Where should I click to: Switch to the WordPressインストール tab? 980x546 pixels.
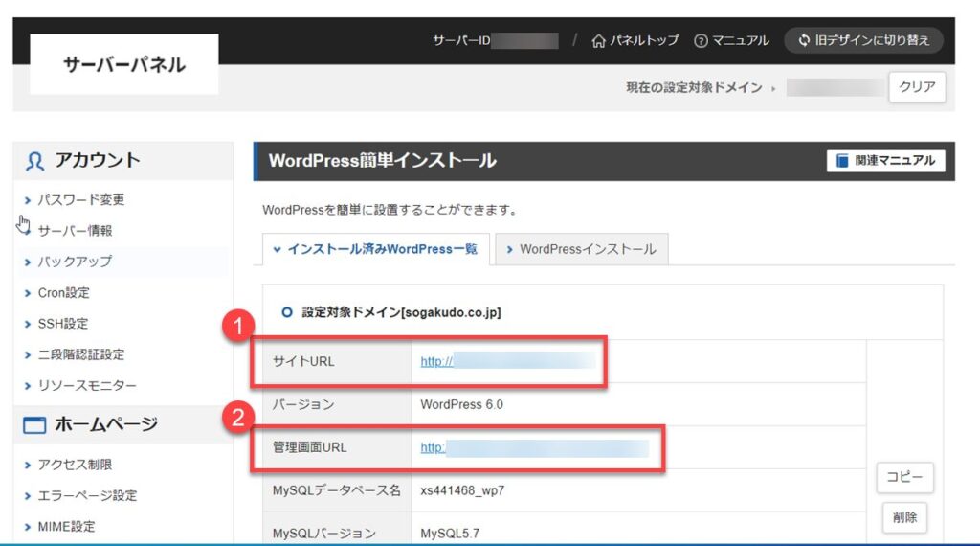tap(581, 250)
